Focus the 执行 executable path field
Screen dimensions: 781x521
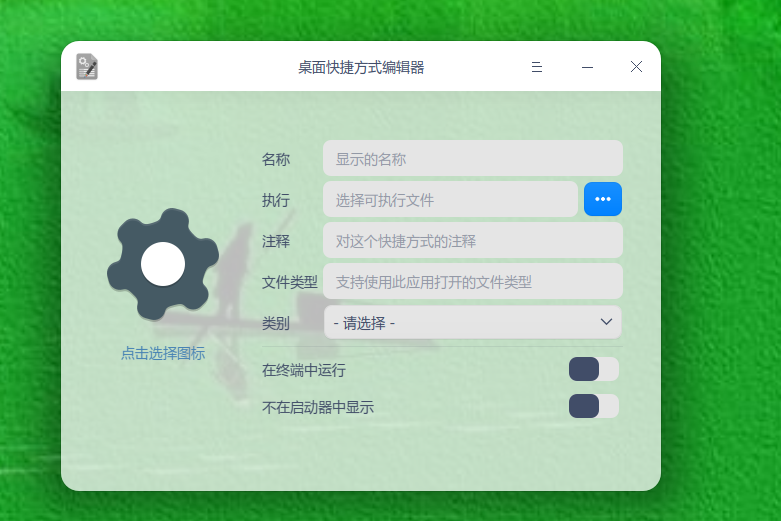tap(450, 199)
